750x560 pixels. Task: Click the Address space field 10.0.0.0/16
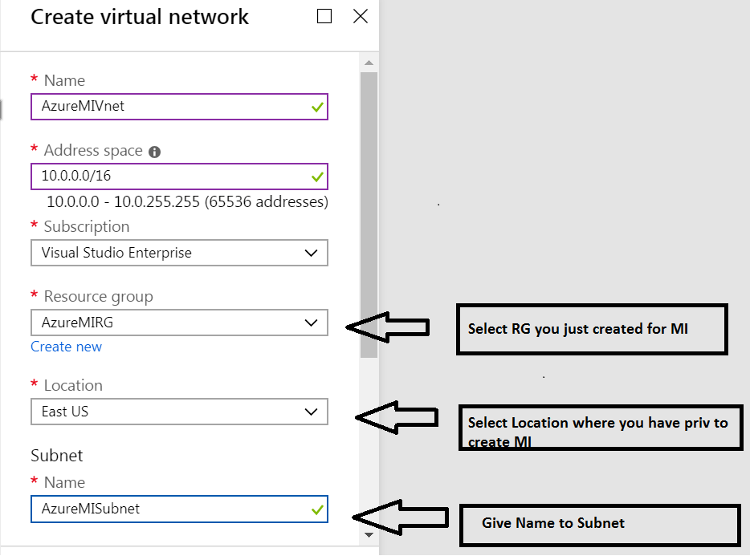pos(179,177)
